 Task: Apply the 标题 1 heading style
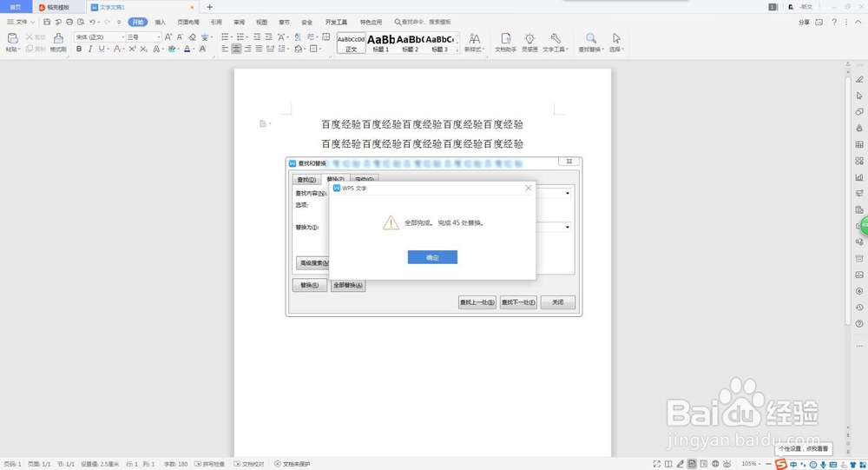[381, 43]
